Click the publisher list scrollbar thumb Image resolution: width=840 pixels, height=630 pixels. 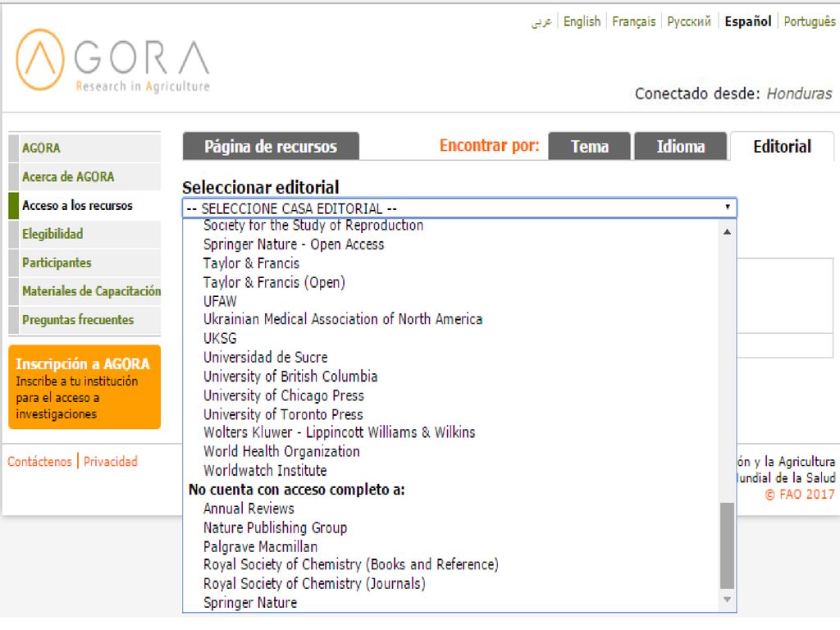click(x=727, y=546)
